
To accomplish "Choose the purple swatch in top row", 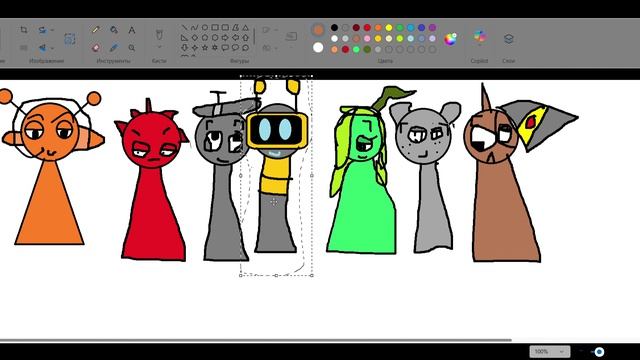I will click(432, 28).
